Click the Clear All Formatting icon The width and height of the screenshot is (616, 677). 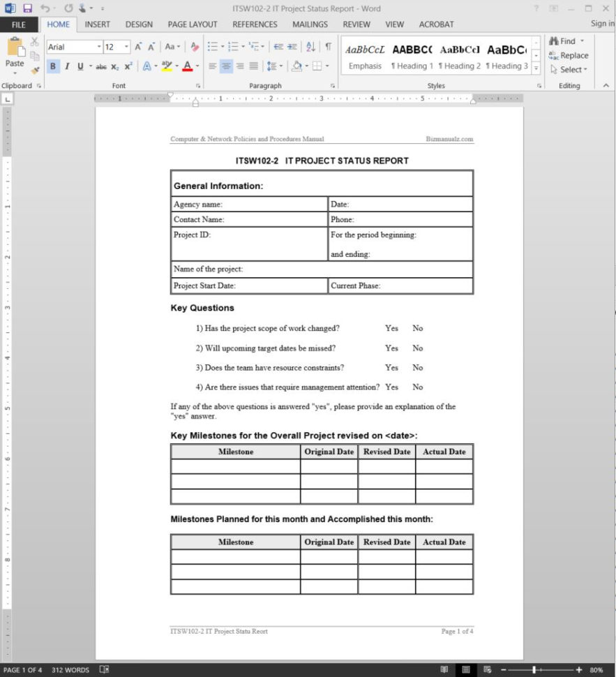click(x=195, y=45)
